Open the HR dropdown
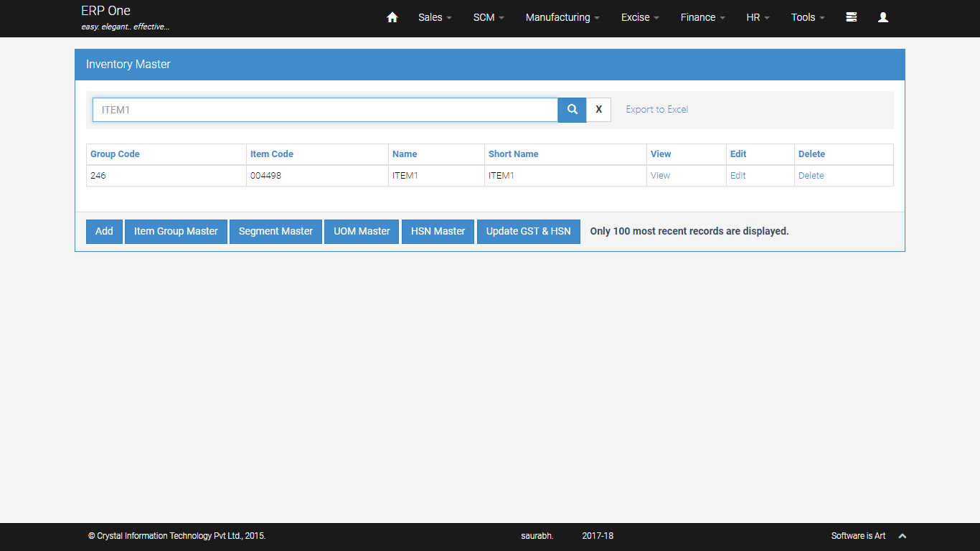The width and height of the screenshot is (980, 551). click(758, 17)
